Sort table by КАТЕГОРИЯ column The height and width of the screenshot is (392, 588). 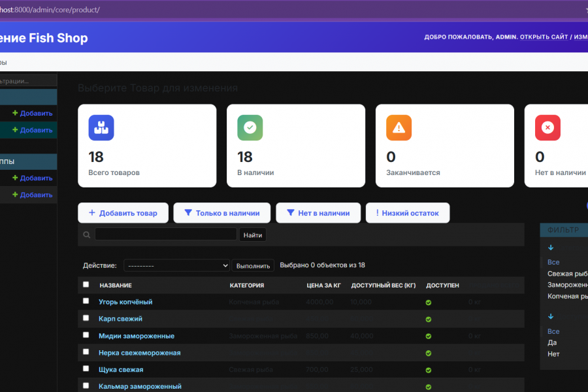click(247, 286)
